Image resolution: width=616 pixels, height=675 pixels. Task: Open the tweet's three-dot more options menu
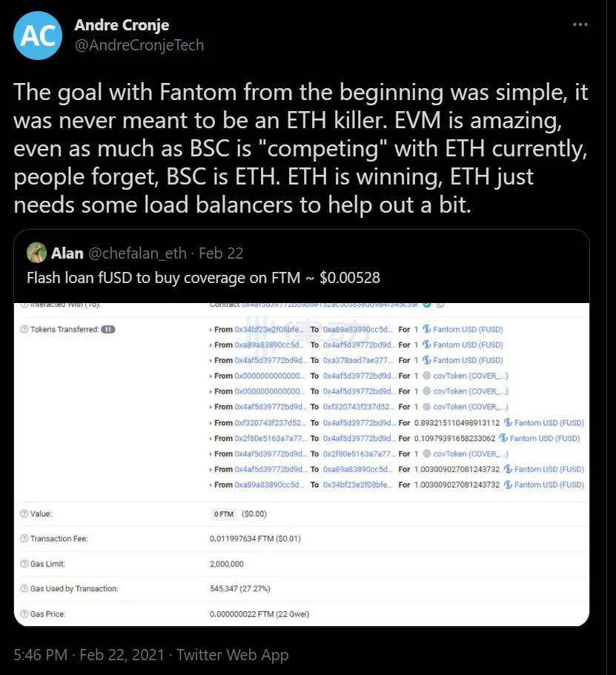580,24
